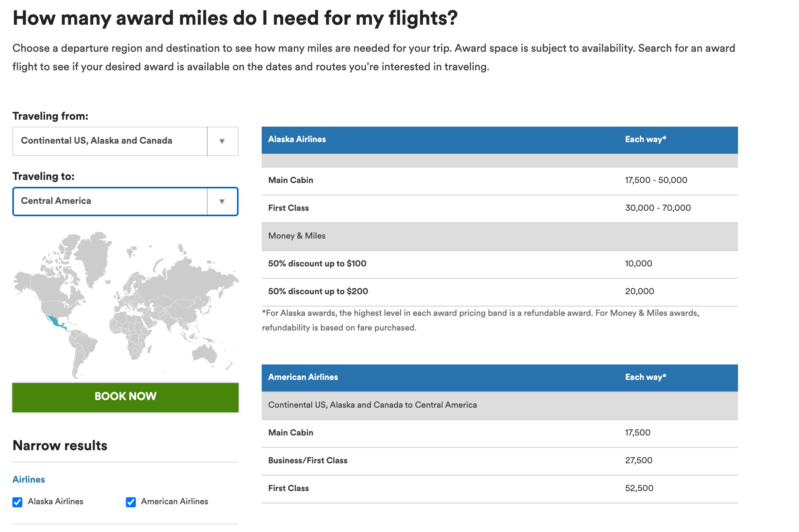Uncheck the Alaska Airlines checkbox
Viewport: 799px width, 532px height.
(x=17, y=502)
